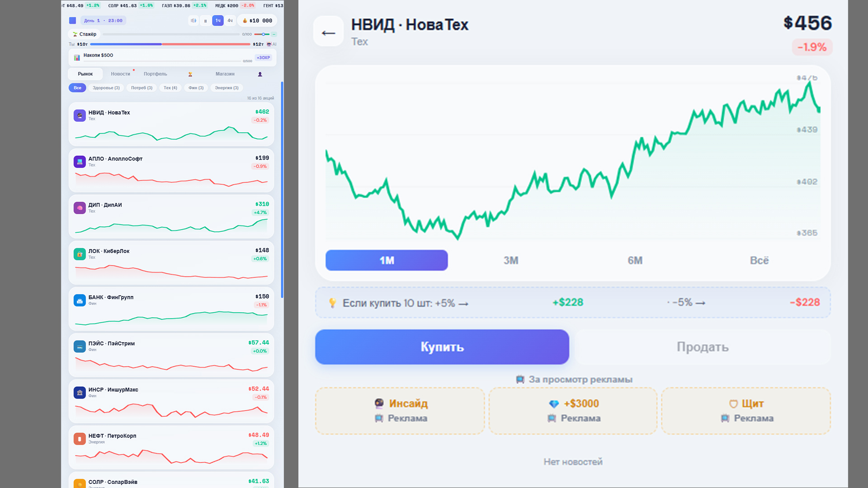Screen dimensions: 868x488
Task: Click the diamond icon beside +$3000
Action: tap(554, 404)
